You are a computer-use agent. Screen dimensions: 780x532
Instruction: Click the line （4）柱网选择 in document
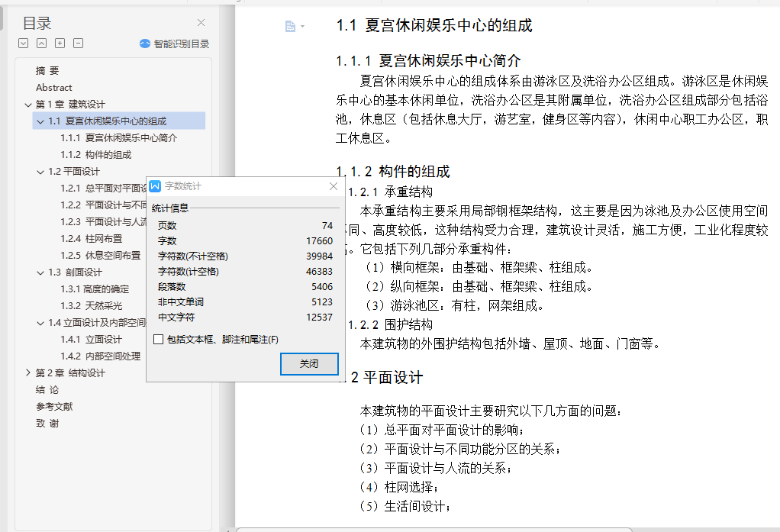click(399, 487)
